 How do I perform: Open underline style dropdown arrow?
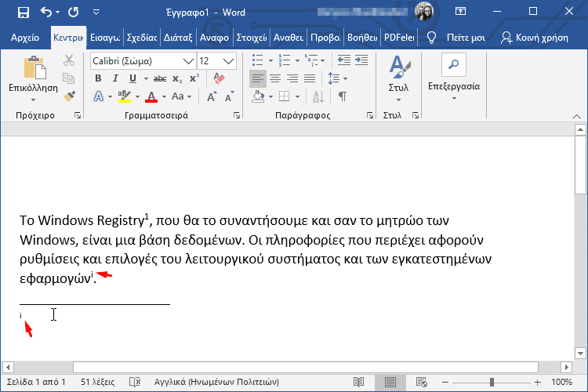(146, 78)
